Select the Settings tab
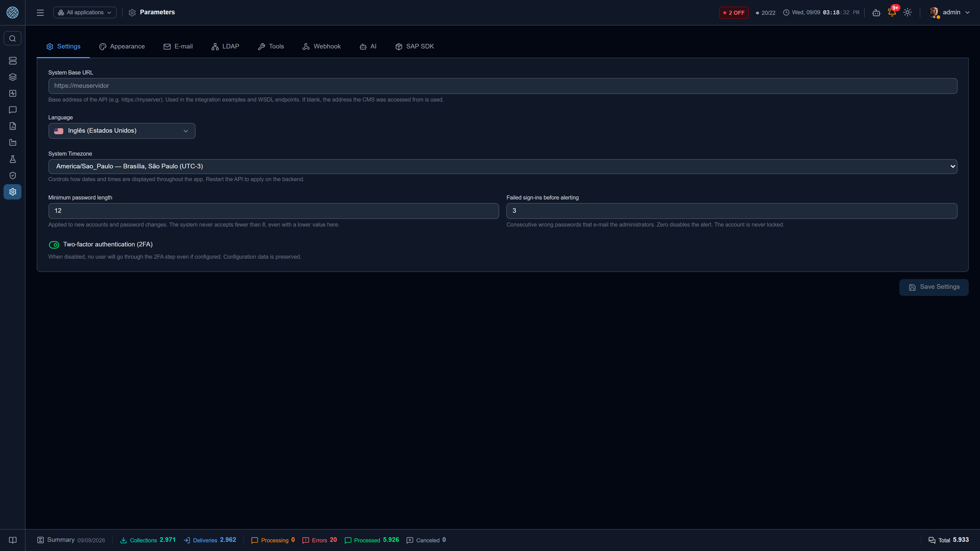The image size is (980, 551). click(x=63, y=46)
